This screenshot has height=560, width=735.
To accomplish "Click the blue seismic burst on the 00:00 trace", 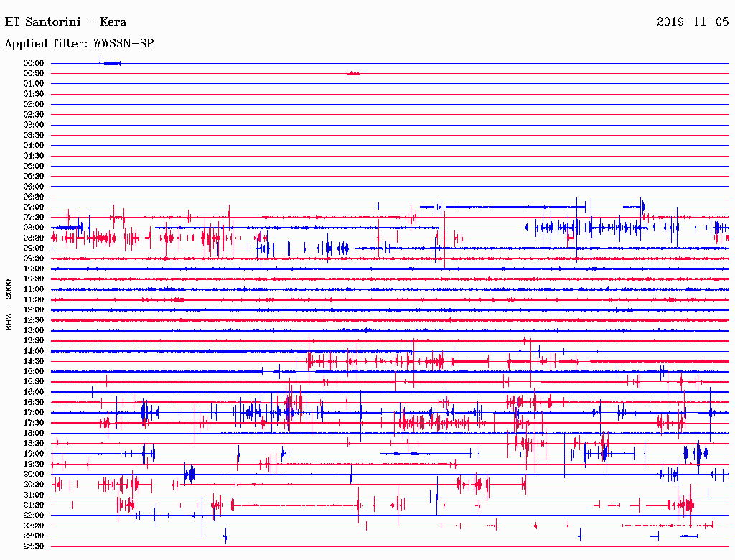I will click(111, 62).
